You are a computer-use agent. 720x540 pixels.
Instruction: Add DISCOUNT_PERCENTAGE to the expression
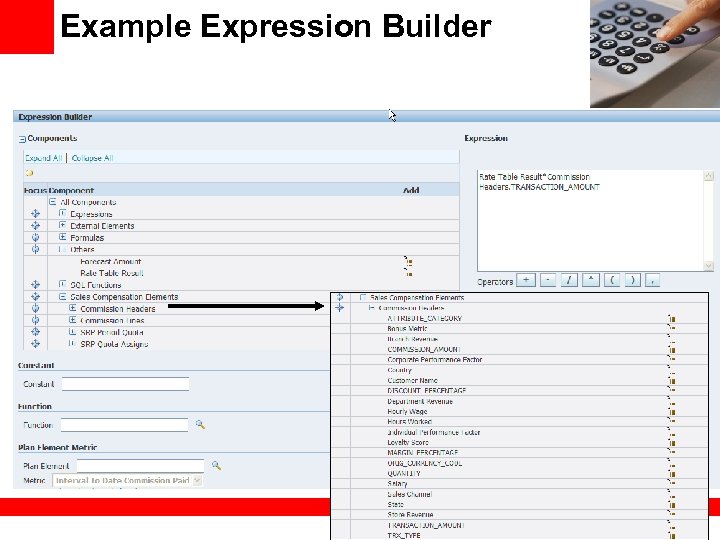point(672,390)
